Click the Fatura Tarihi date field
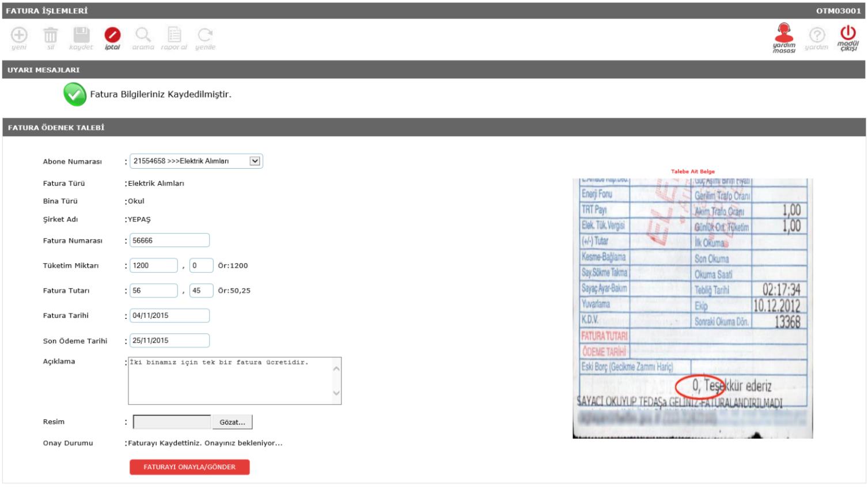 tap(169, 315)
